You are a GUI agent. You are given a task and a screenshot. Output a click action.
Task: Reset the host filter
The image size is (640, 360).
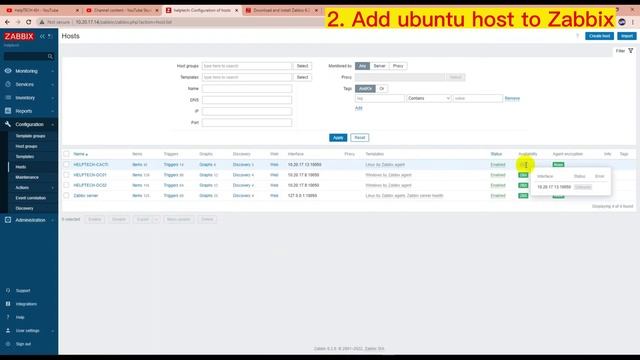(x=360, y=138)
